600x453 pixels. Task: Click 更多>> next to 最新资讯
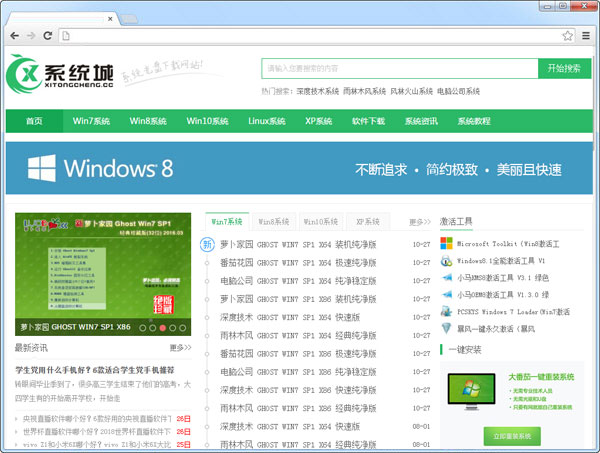point(180,347)
